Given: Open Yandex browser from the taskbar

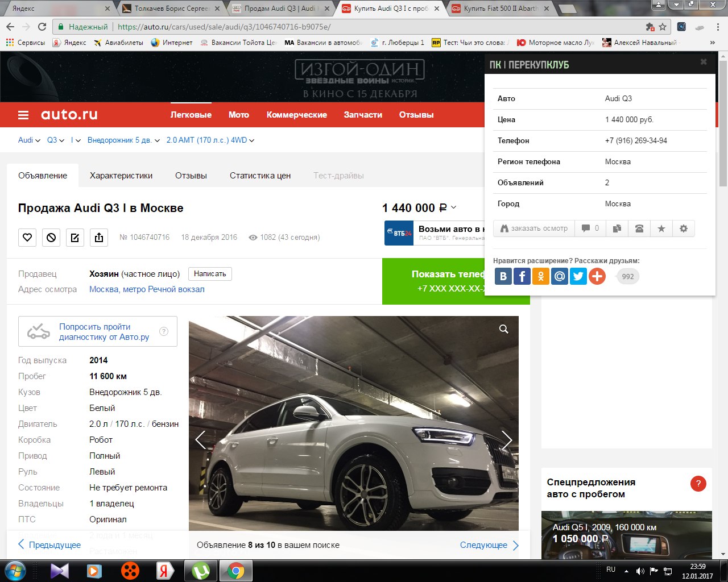Looking at the screenshot, I should 165,571.
